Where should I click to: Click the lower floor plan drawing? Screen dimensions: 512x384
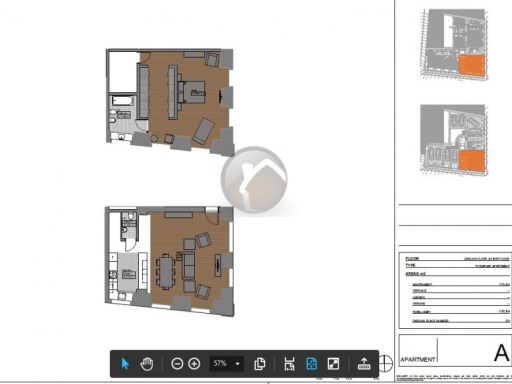pos(169,261)
